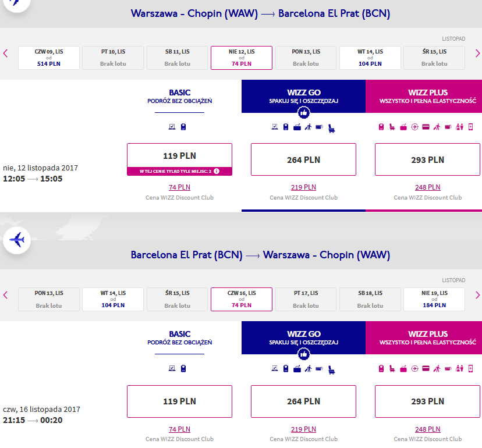Click the return WIZZ PLUS airport check-in people icon

(459, 368)
